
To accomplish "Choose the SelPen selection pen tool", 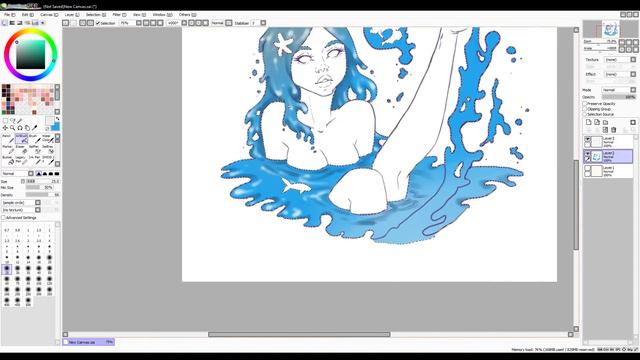I will click(x=34, y=149).
